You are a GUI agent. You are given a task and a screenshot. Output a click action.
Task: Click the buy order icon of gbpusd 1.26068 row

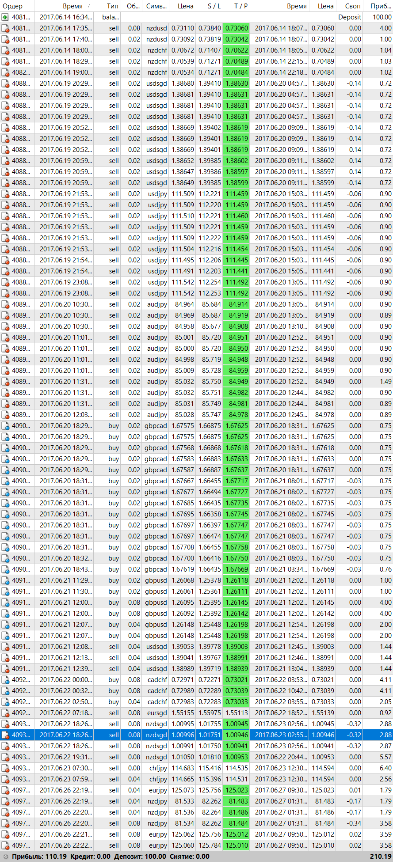pyautogui.click(x=5, y=580)
